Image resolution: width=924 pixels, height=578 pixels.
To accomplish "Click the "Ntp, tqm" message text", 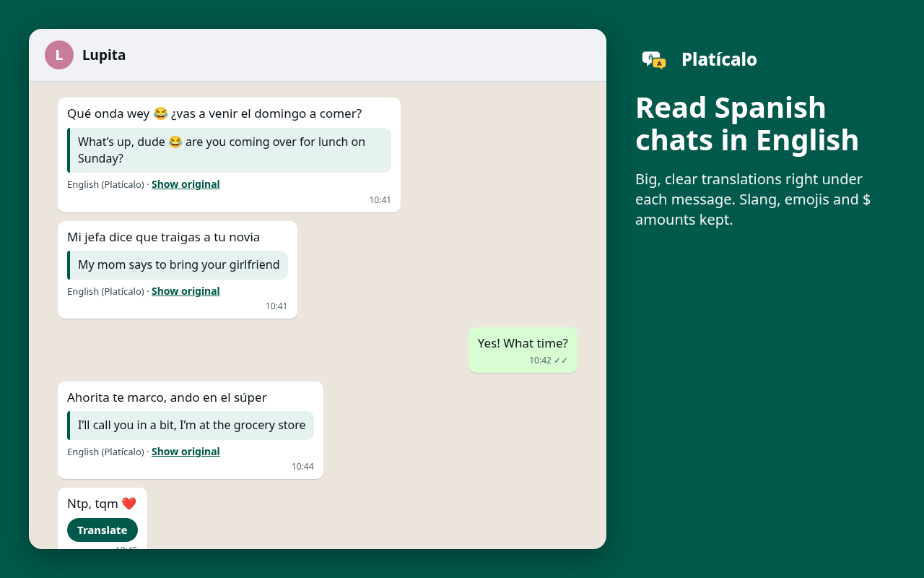I will tap(102, 504).
